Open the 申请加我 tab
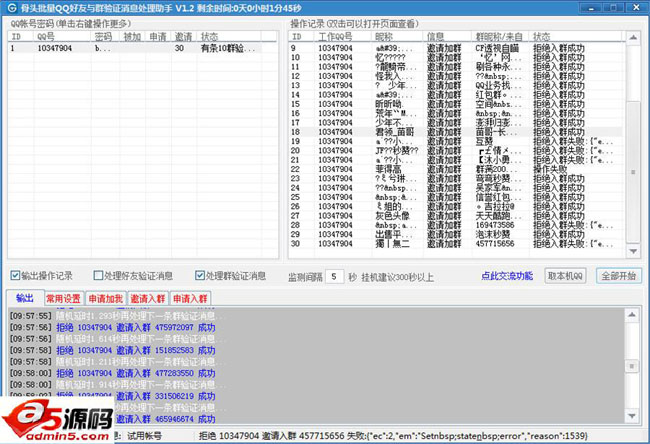The height and width of the screenshot is (444, 650). click(105, 298)
